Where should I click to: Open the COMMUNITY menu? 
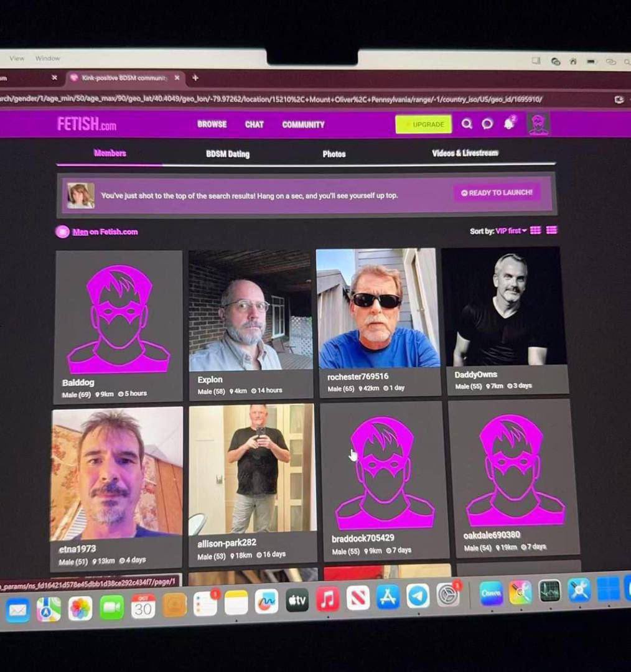click(303, 124)
